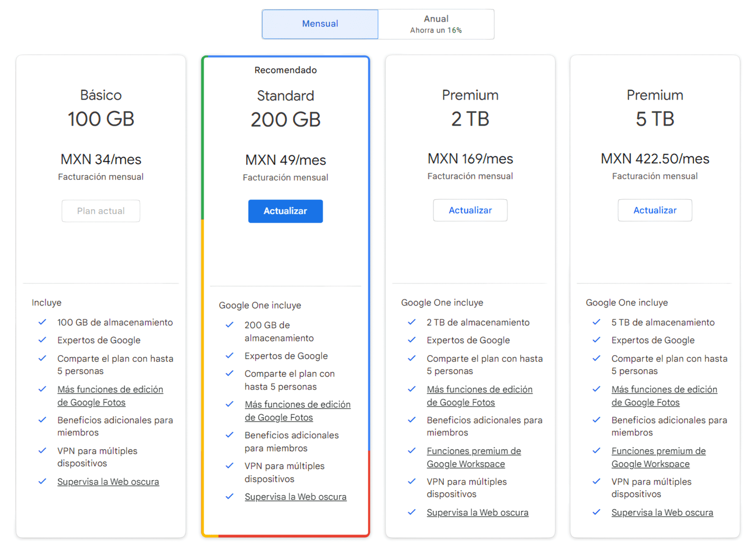756x545 pixels.
Task: Open Funciones premium de Google Workspace in 2 TB plan
Action: 474,458
